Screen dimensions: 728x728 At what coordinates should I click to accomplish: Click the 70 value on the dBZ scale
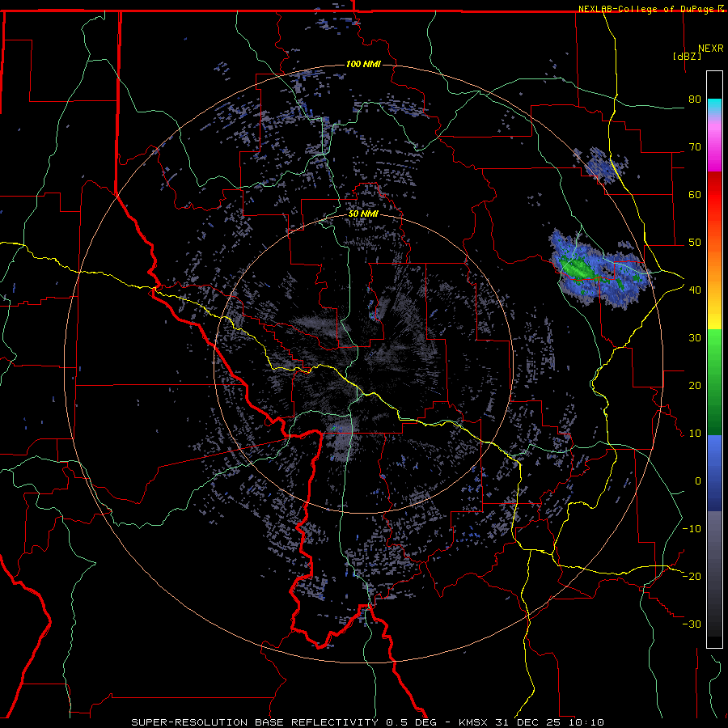click(695, 147)
